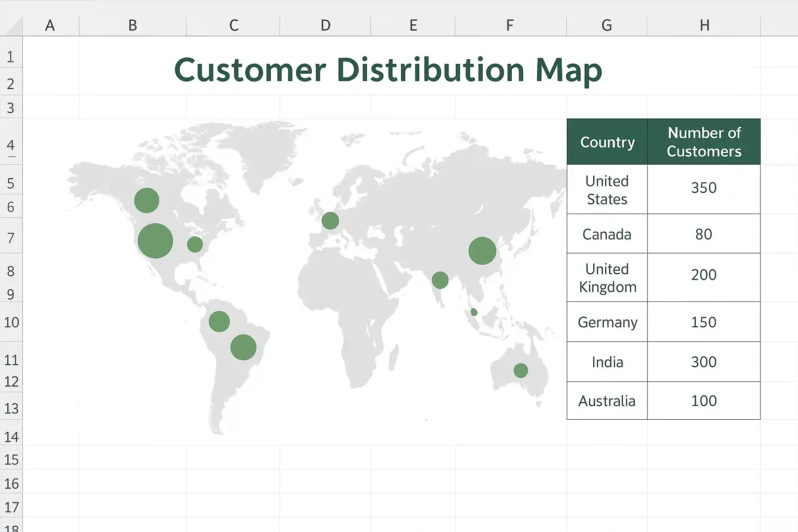This screenshot has height=532, width=798.
Task: Select the Country table header cell
Action: [607, 142]
